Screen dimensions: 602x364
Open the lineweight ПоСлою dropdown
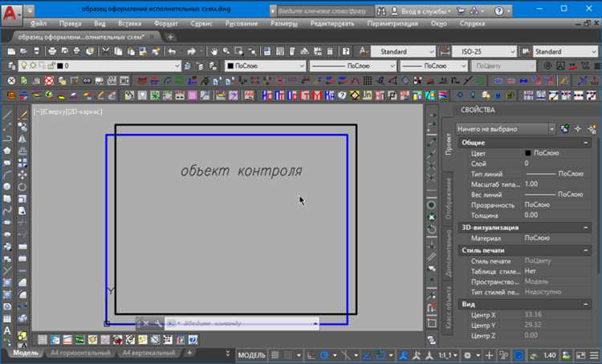click(x=433, y=66)
